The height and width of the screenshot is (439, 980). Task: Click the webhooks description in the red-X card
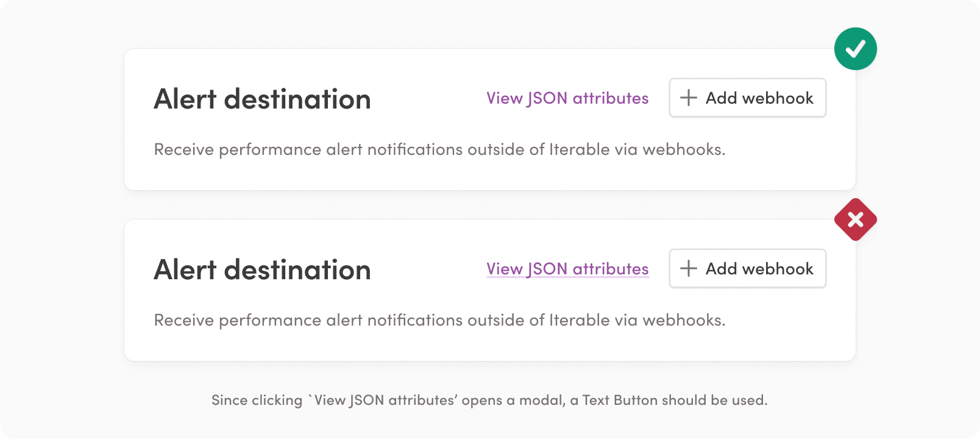coord(439,320)
